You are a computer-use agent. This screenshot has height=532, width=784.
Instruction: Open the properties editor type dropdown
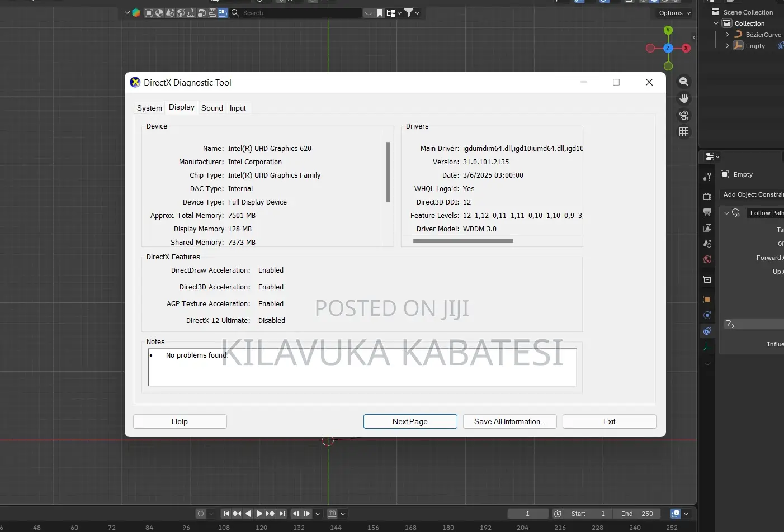click(x=712, y=156)
